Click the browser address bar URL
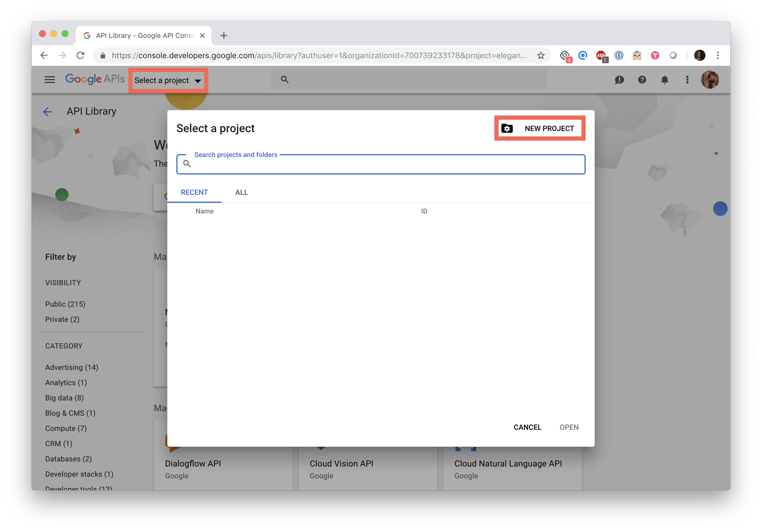This screenshot has width=762, height=532. 319,55
